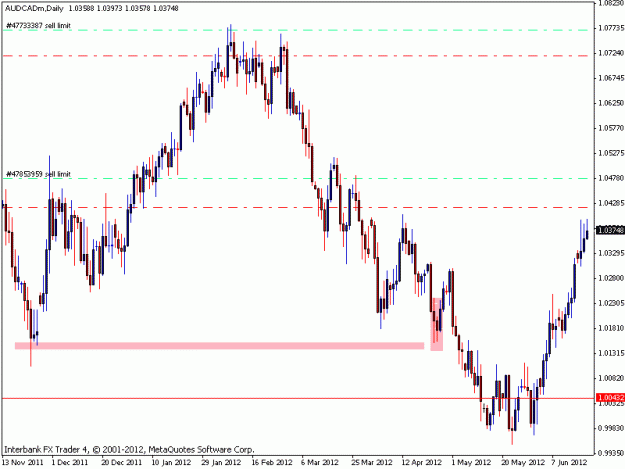Click the 25 Mar 2012 date label
The height and width of the screenshot is (469, 625).
(371, 463)
